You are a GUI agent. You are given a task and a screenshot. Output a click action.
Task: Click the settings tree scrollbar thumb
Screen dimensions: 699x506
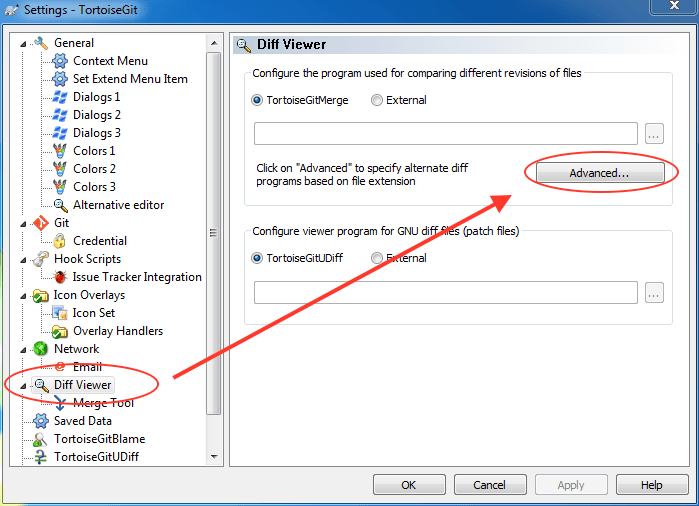[x=214, y=233]
